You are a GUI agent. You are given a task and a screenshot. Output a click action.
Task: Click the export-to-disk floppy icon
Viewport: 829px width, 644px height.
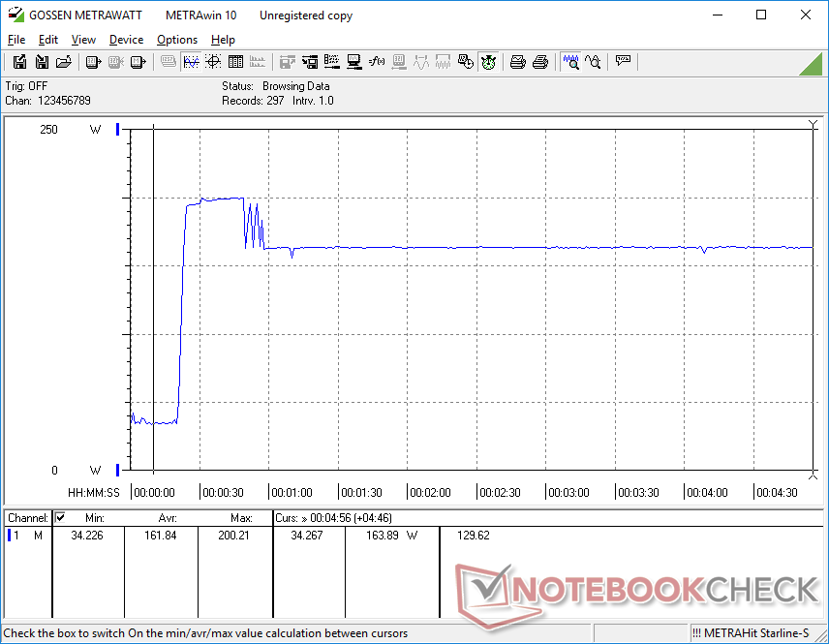pos(19,62)
